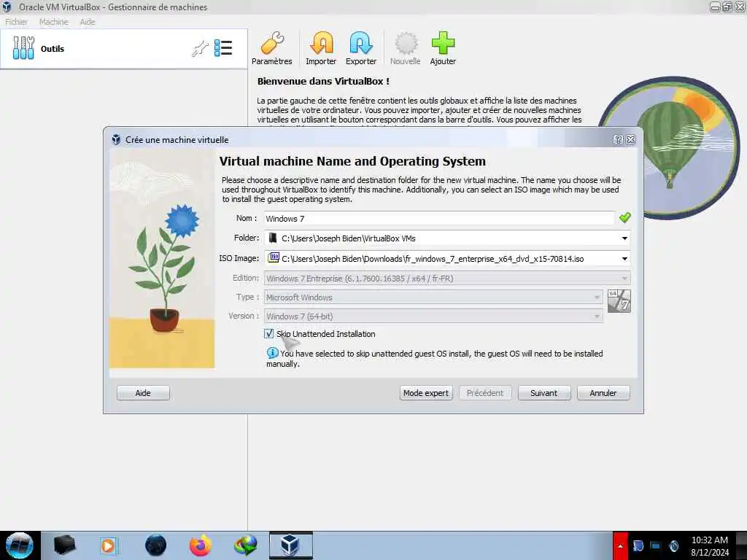
Task: Open the Windows Start menu orb
Action: coord(20,545)
